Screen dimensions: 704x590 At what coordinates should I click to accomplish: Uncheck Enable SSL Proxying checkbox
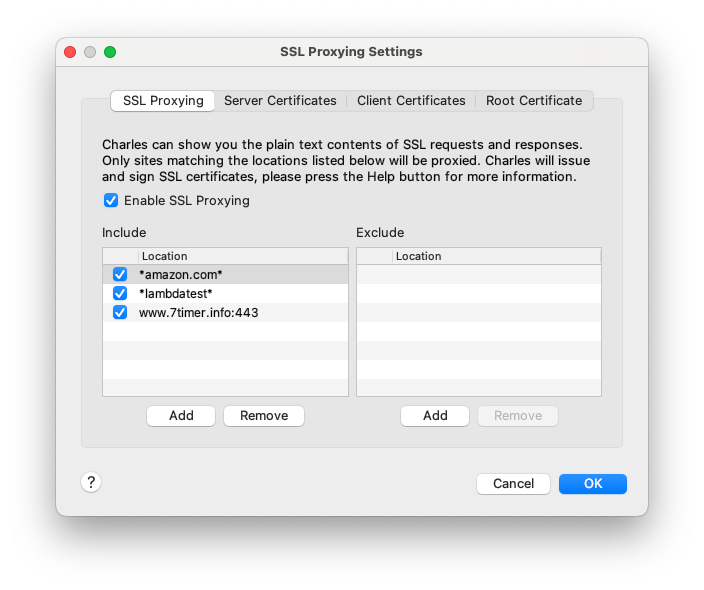[111, 201]
